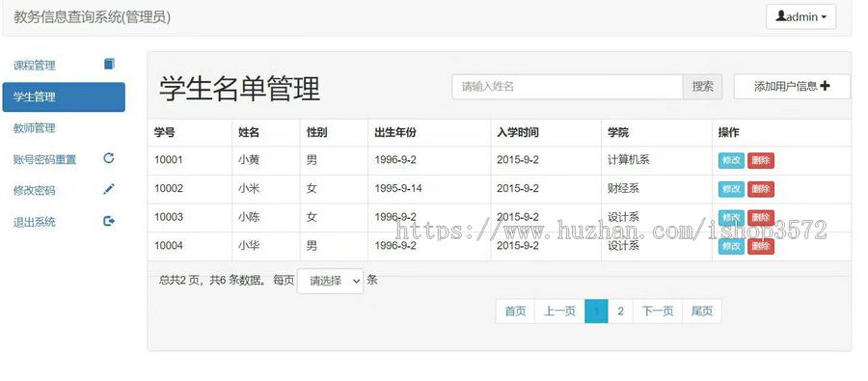The width and height of the screenshot is (868, 381).
Task: Go to 首页 in pagination
Action: pos(515,312)
